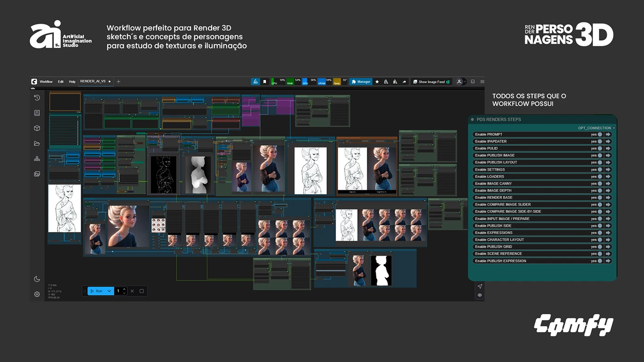Click the square clear-queue icon beside Run
Screen dimensions: 644x362
tap(142, 291)
